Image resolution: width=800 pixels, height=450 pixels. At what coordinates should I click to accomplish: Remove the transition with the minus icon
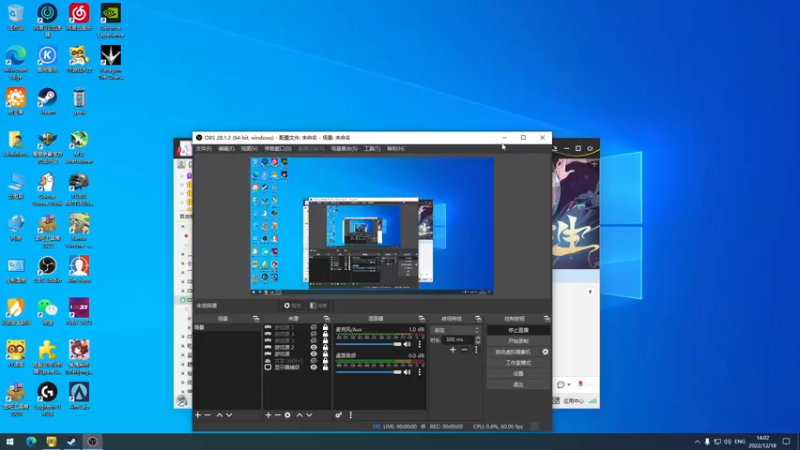tap(464, 350)
